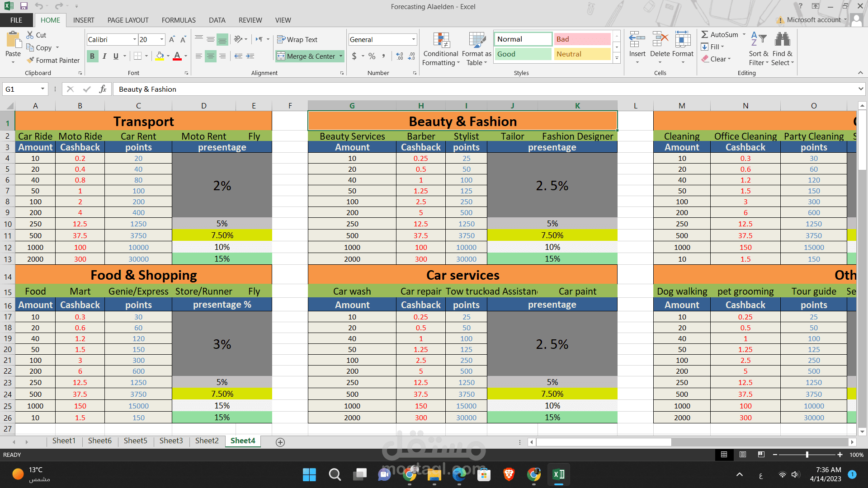
Task: Click the Format as Table icon
Action: pyautogui.click(x=476, y=41)
